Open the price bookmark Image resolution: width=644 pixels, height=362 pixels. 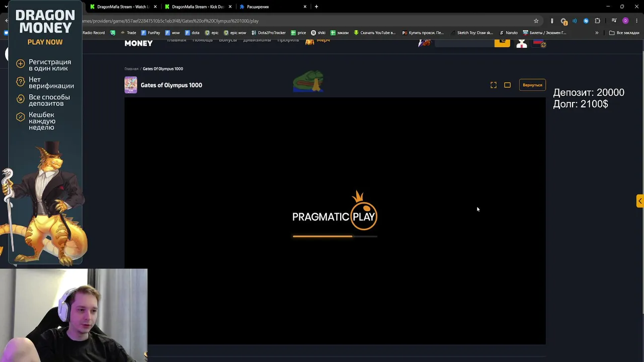[x=298, y=33]
